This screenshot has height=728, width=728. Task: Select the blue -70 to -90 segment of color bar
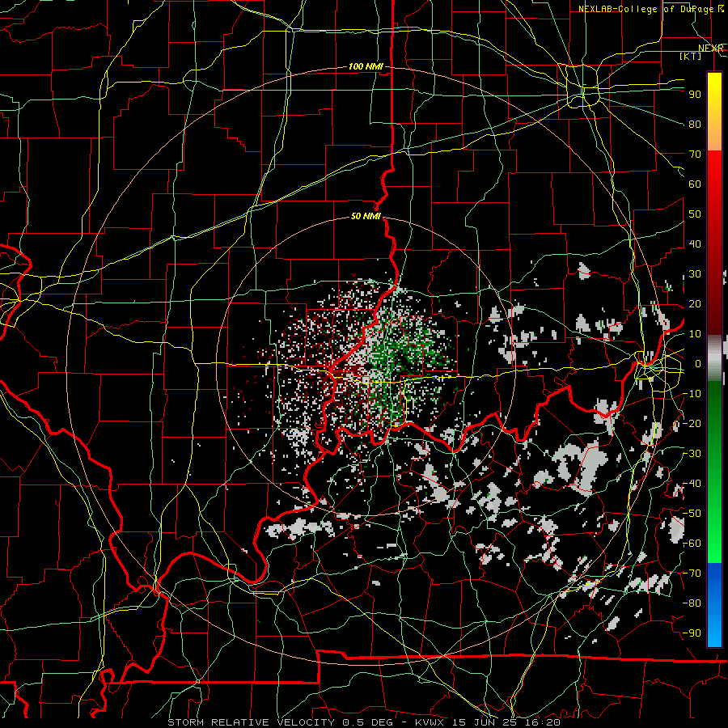[x=714, y=604]
